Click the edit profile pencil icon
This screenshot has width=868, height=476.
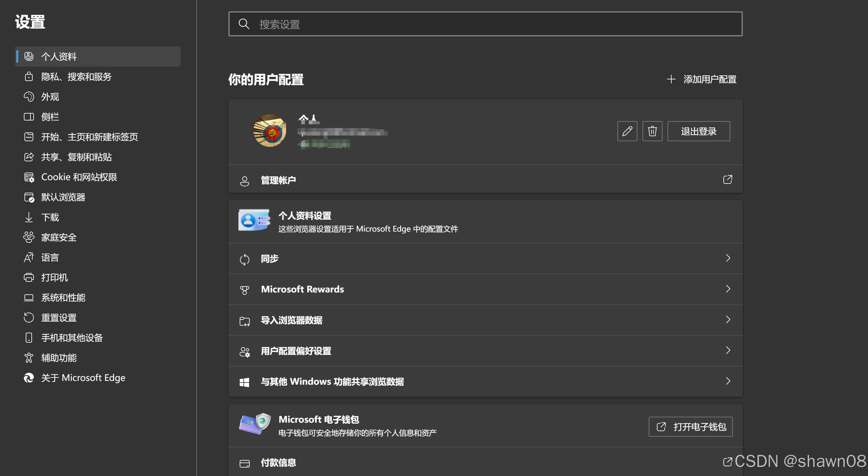[627, 131]
